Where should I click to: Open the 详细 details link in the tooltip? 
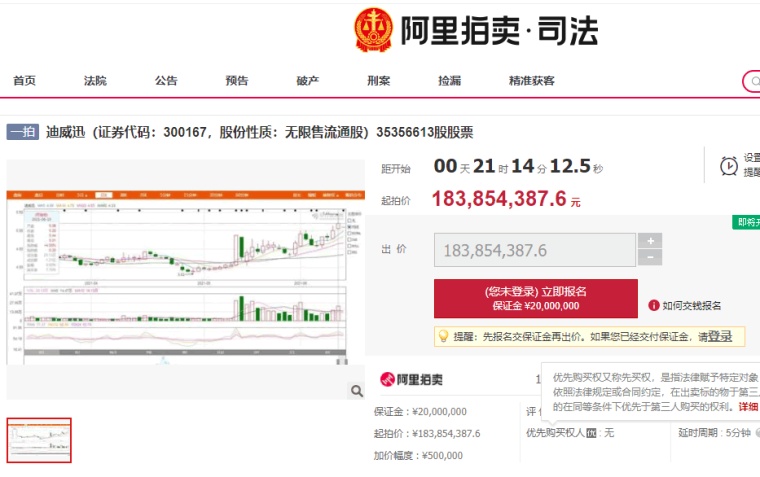[x=748, y=407]
